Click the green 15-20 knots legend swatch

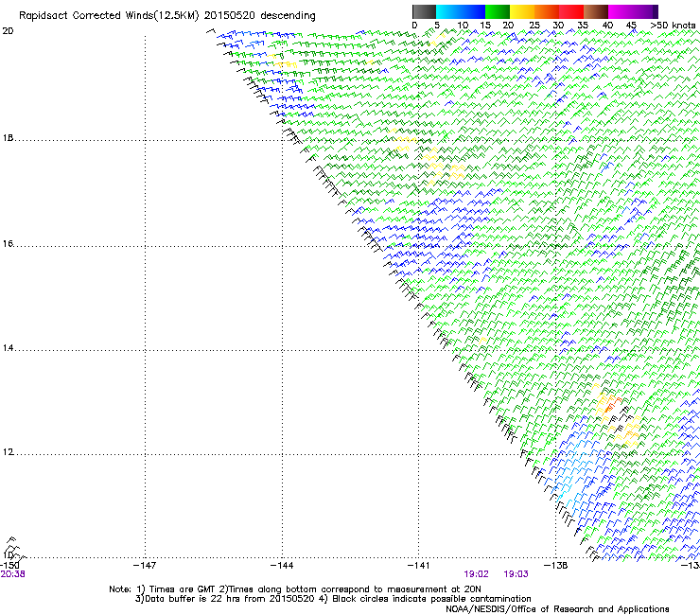[x=498, y=11]
